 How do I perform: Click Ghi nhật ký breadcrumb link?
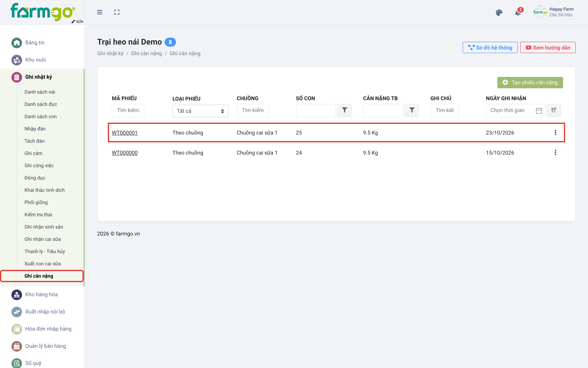(x=110, y=54)
